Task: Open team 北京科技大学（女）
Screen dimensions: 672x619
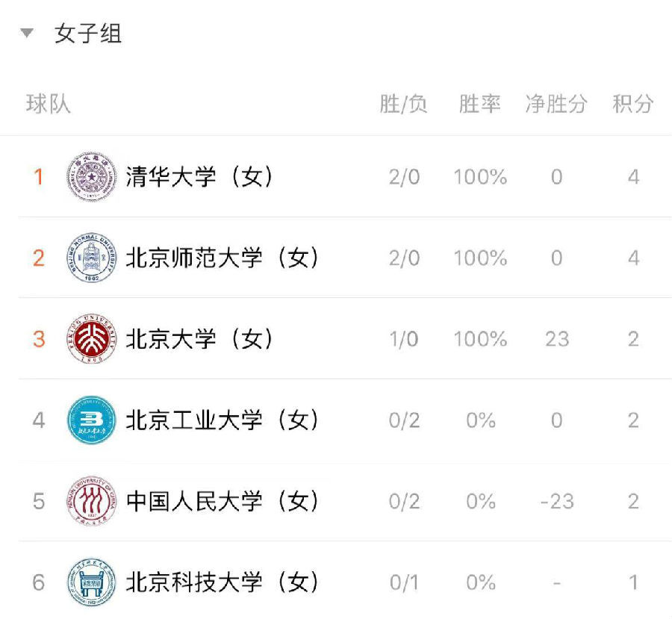Action: 222,582
